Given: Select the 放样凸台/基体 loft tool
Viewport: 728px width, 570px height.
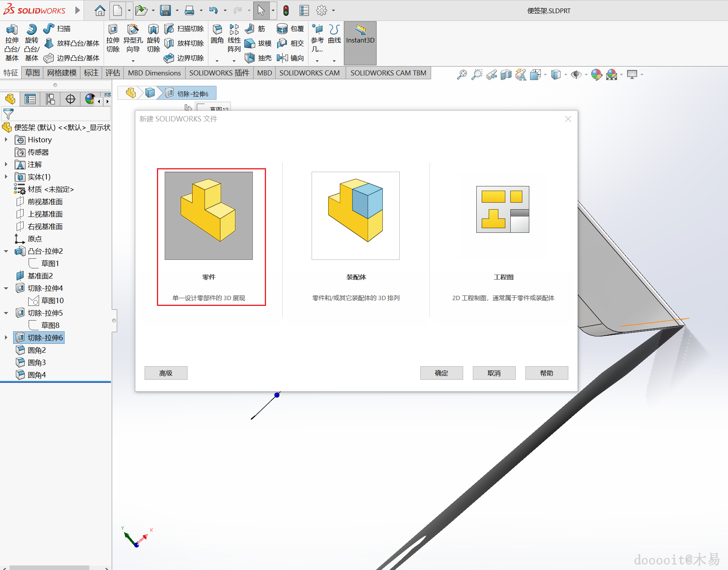Looking at the screenshot, I should click(x=72, y=43).
